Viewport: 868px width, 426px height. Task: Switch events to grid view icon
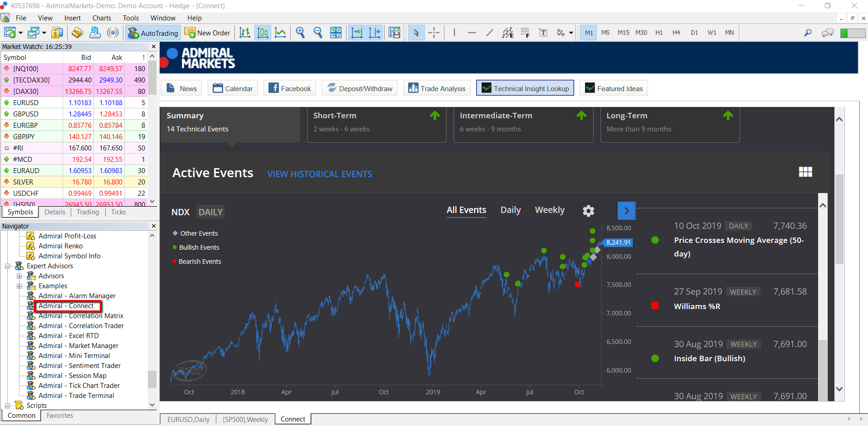click(805, 172)
